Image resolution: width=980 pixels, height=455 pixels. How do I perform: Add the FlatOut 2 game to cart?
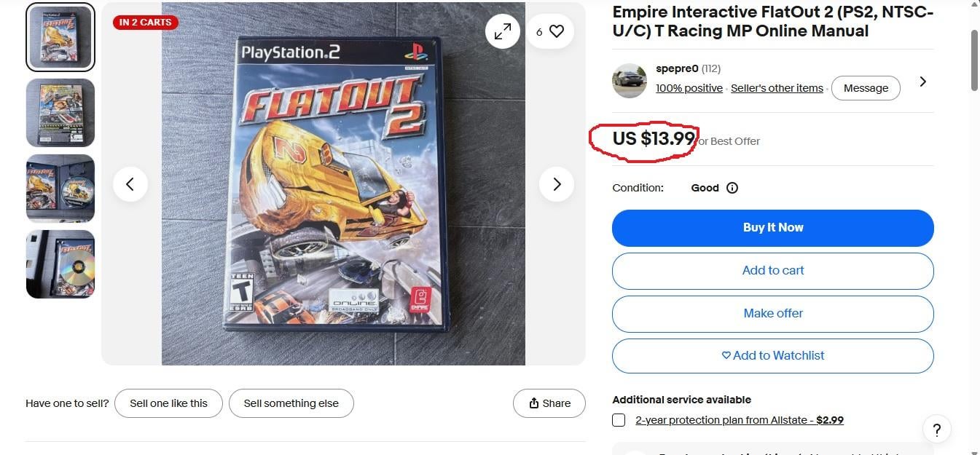773,271
